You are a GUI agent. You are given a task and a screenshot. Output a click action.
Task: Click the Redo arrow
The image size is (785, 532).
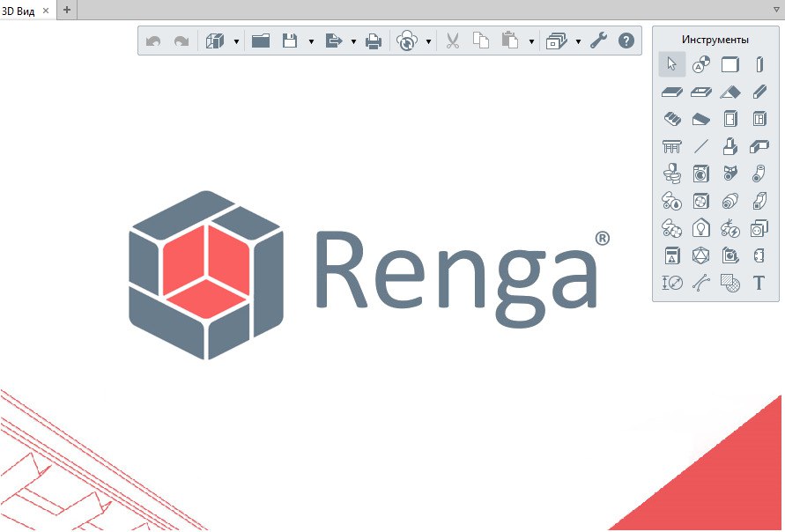pos(181,41)
